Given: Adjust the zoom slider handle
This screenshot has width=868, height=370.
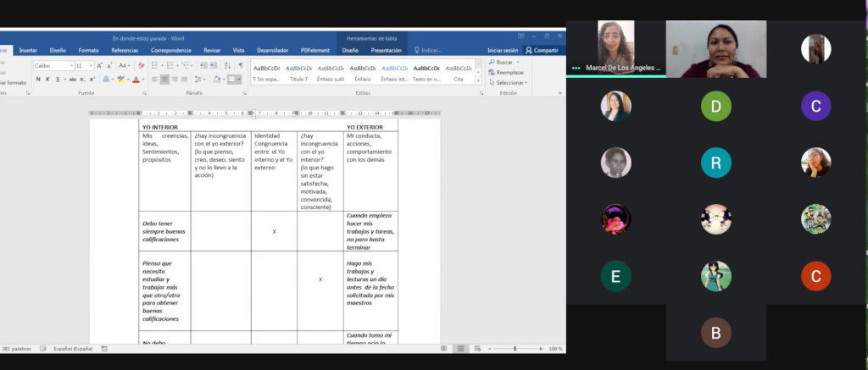Looking at the screenshot, I should point(515,349).
